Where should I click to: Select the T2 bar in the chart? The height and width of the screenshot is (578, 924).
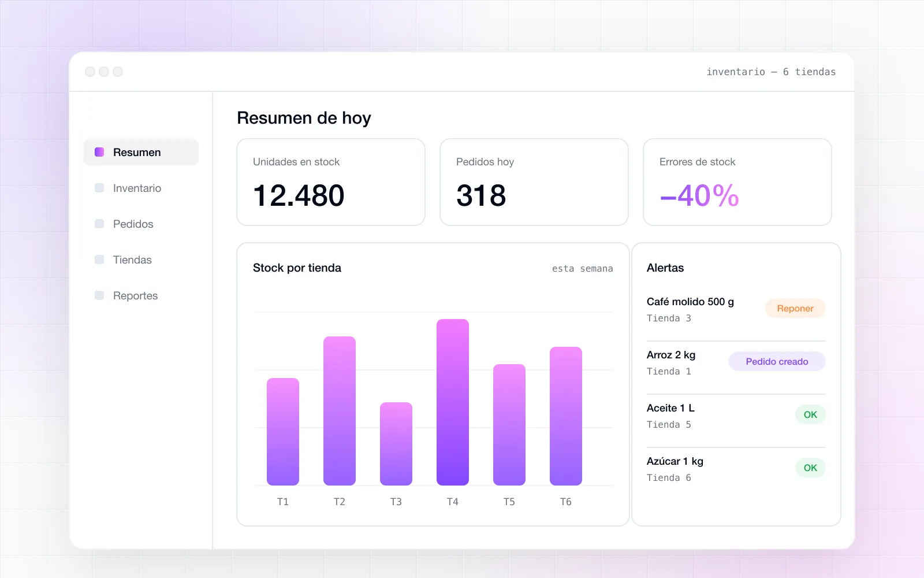click(340, 411)
